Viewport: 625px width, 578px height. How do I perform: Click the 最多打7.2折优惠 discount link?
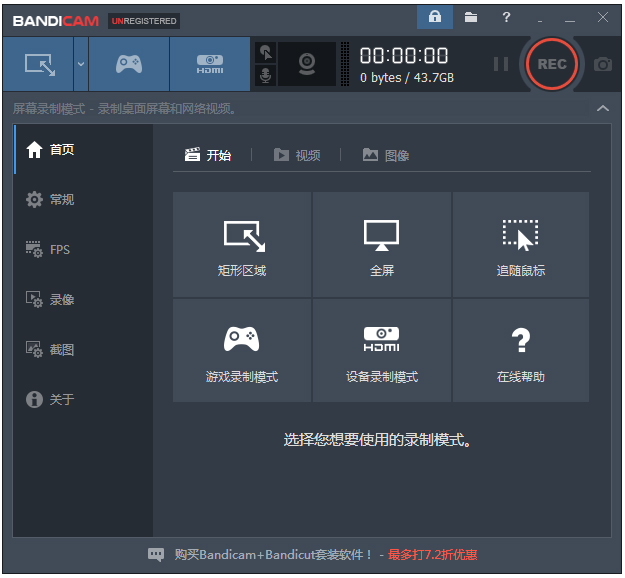point(432,554)
